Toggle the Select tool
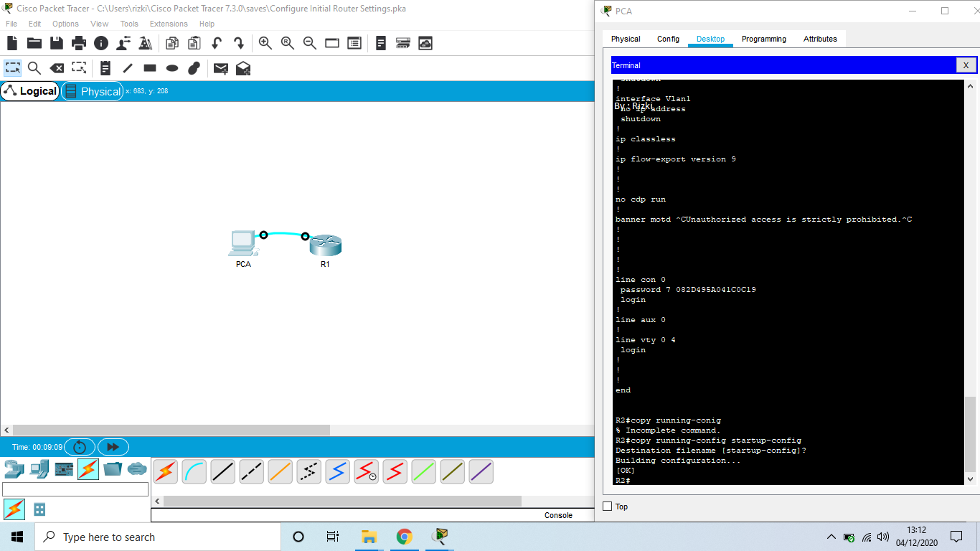This screenshot has width=980, height=551. (12, 68)
